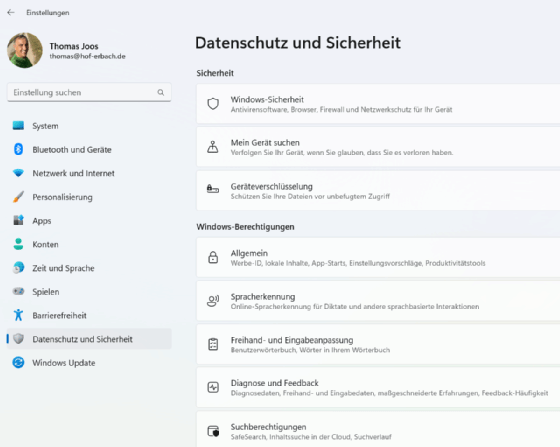Open Bluetooth und Geräte category
The width and height of the screenshot is (560, 447).
tap(89, 149)
